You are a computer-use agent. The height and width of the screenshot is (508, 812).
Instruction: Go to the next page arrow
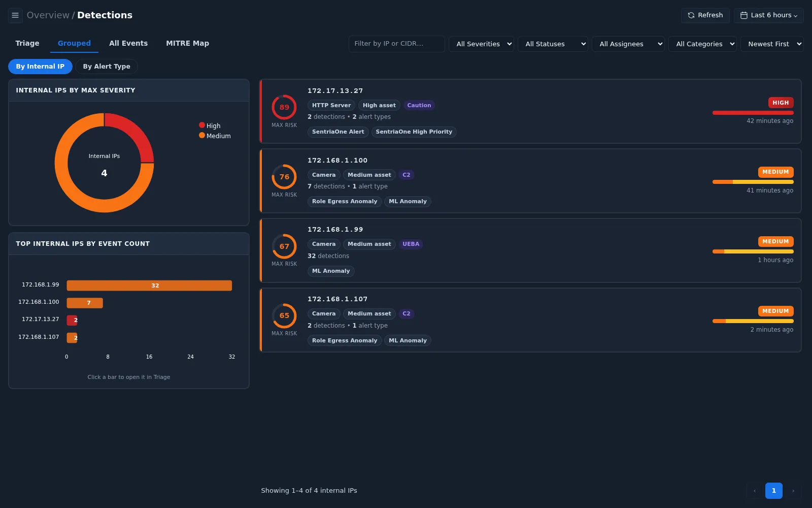[793, 491]
